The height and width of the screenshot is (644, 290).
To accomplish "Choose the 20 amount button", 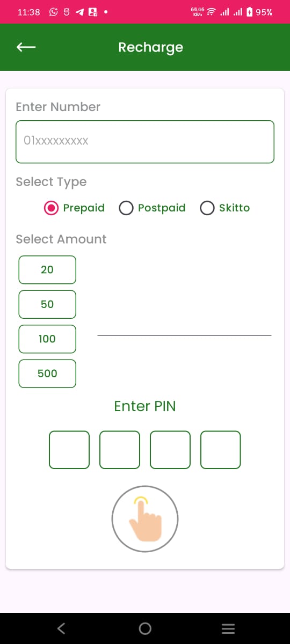I will (47, 269).
